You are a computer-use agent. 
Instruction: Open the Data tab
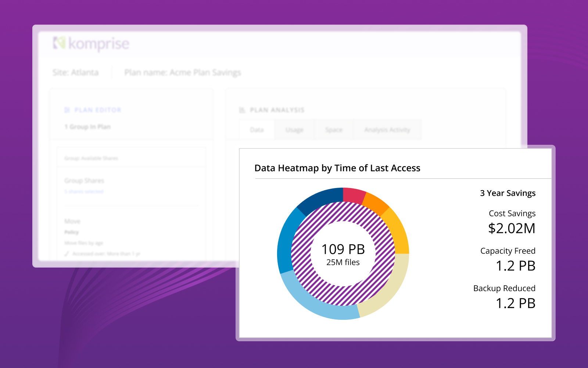[257, 130]
